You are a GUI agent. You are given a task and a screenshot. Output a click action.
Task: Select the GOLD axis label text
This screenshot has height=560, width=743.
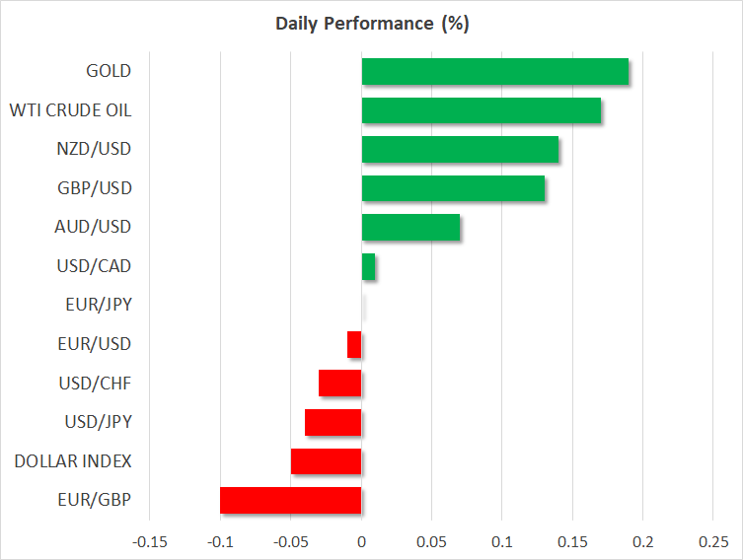(109, 71)
